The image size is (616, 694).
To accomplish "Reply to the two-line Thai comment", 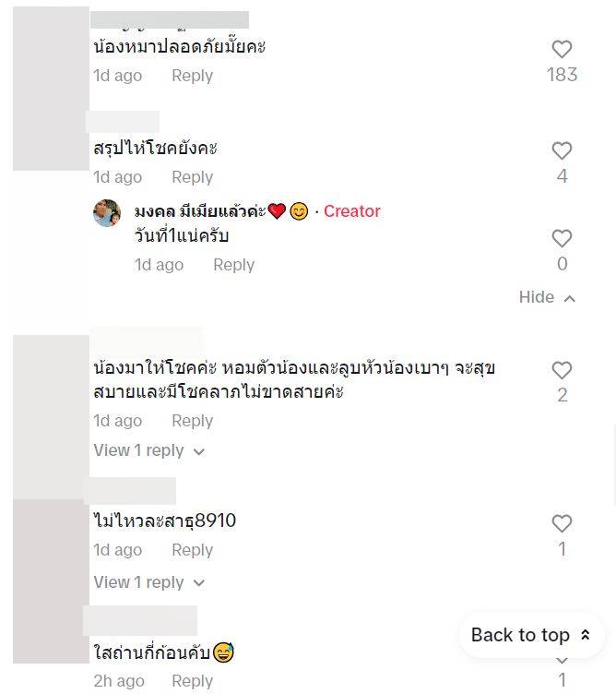I will coord(192,421).
